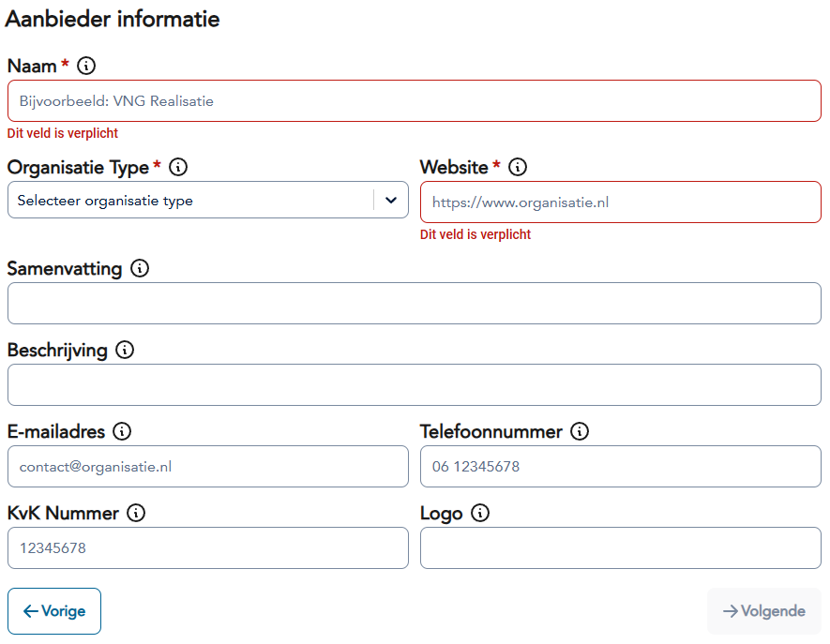The width and height of the screenshot is (830, 644).
Task: Click the Telefoonnummer info icon
Action: click(580, 431)
